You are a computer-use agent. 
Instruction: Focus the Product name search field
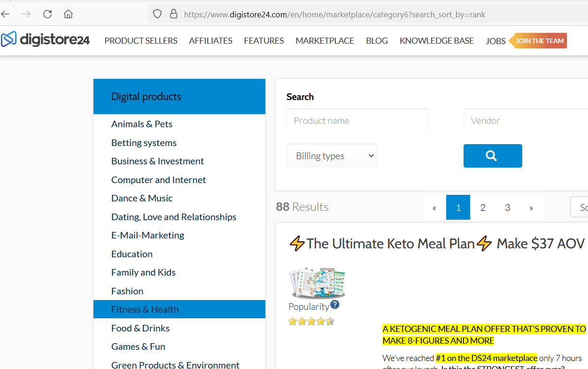pos(358,121)
